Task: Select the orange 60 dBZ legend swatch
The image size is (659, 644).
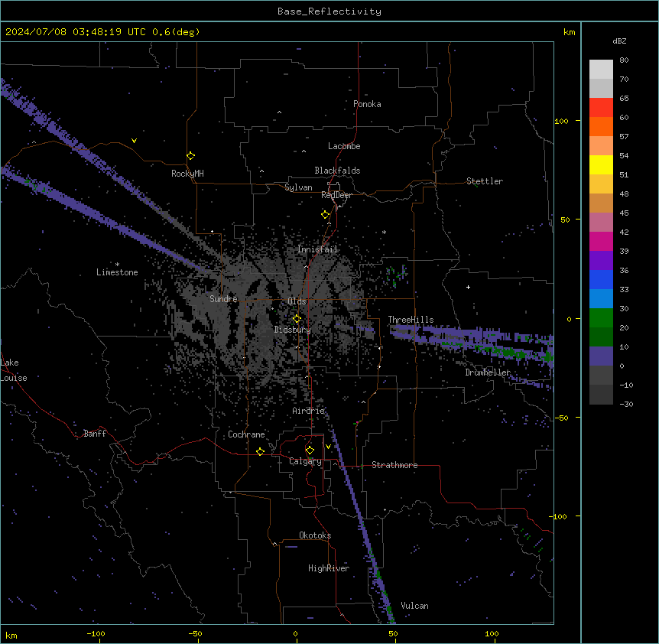Action: (x=601, y=126)
